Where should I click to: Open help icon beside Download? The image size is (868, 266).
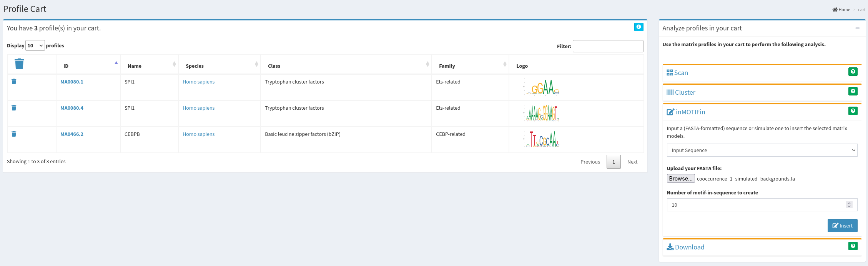(x=853, y=246)
